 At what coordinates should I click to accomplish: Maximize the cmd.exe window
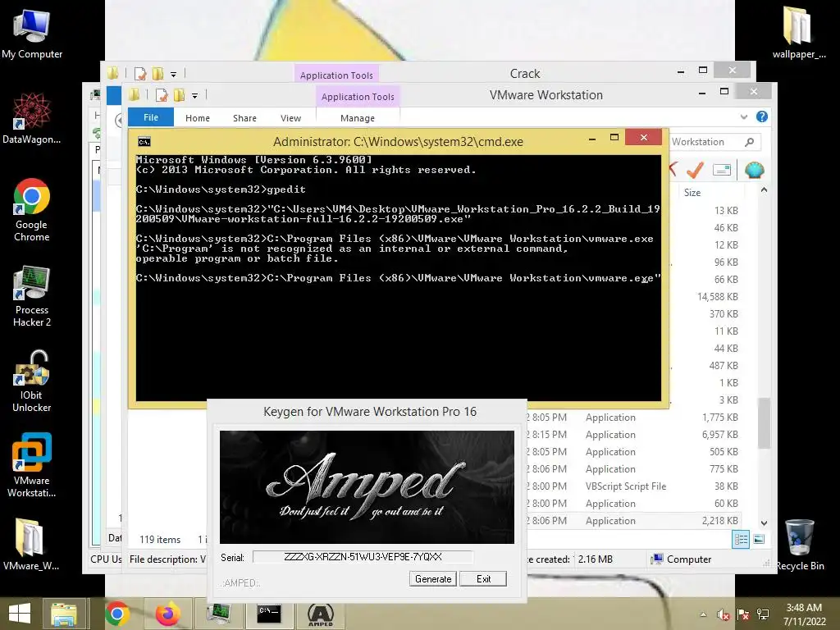[x=614, y=138]
